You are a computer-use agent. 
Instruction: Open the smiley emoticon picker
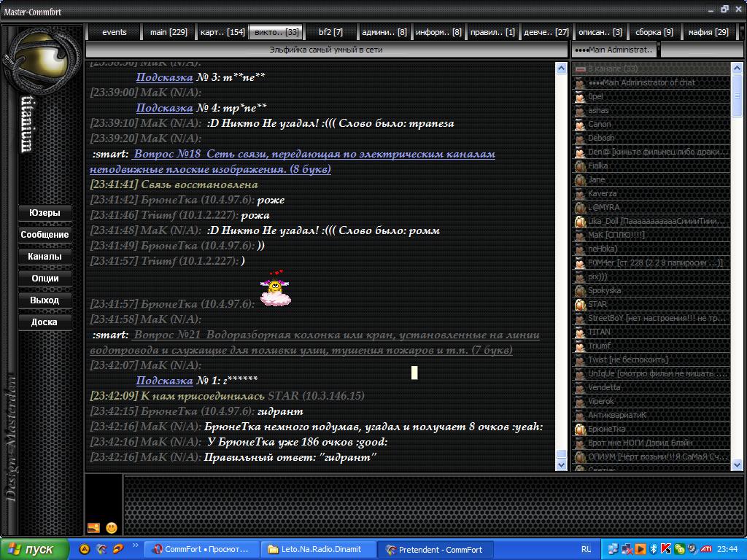click(x=112, y=527)
